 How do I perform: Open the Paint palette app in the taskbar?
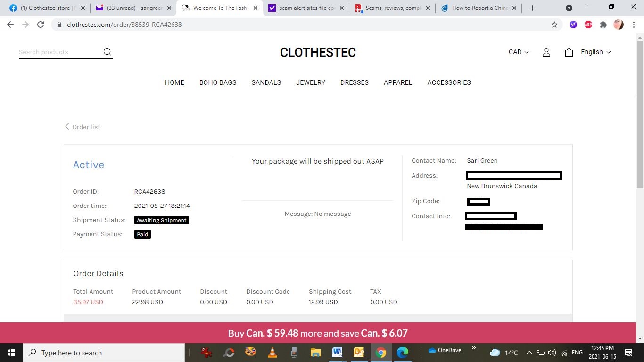click(251, 353)
